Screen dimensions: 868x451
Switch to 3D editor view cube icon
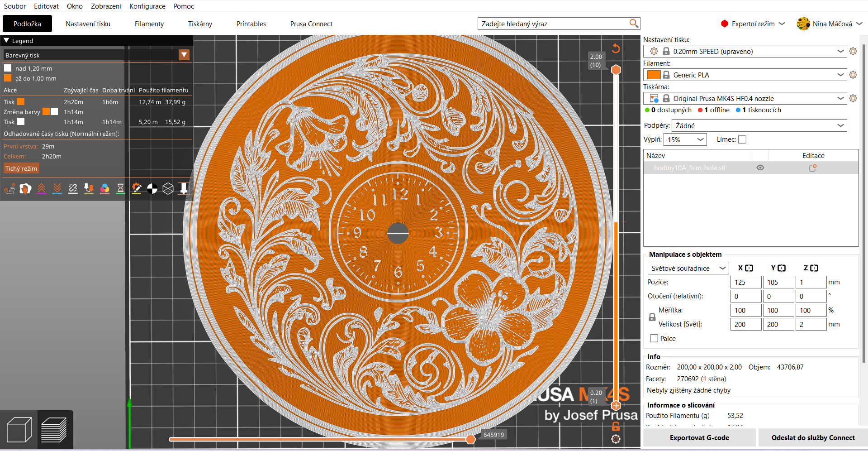19,430
